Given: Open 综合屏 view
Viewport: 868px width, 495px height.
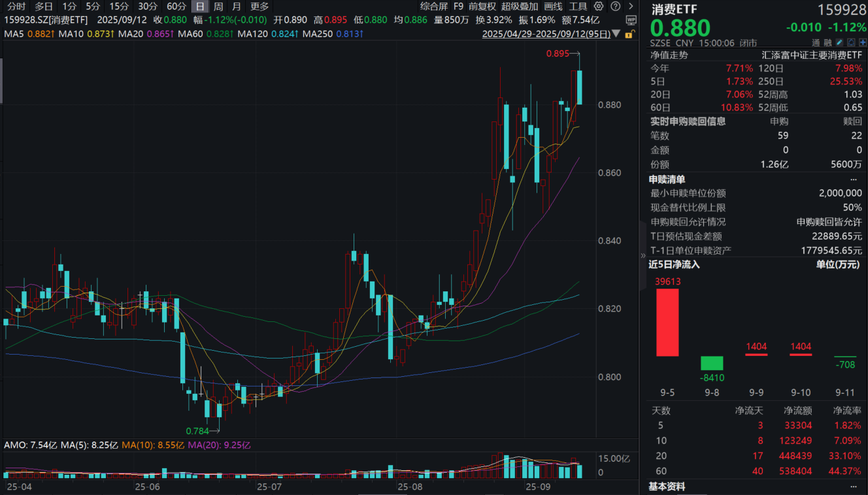Looking at the screenshot, I should coord(435,7).
